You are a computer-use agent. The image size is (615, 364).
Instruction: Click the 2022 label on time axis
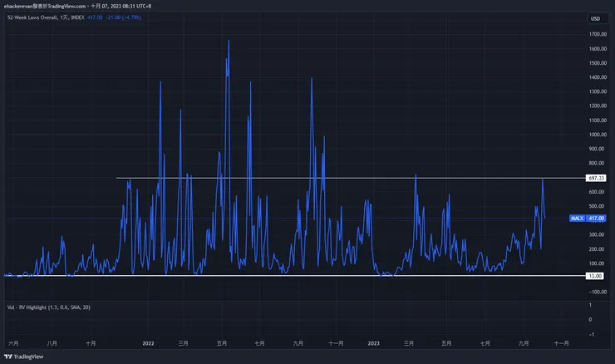click(x=148, y=343)
